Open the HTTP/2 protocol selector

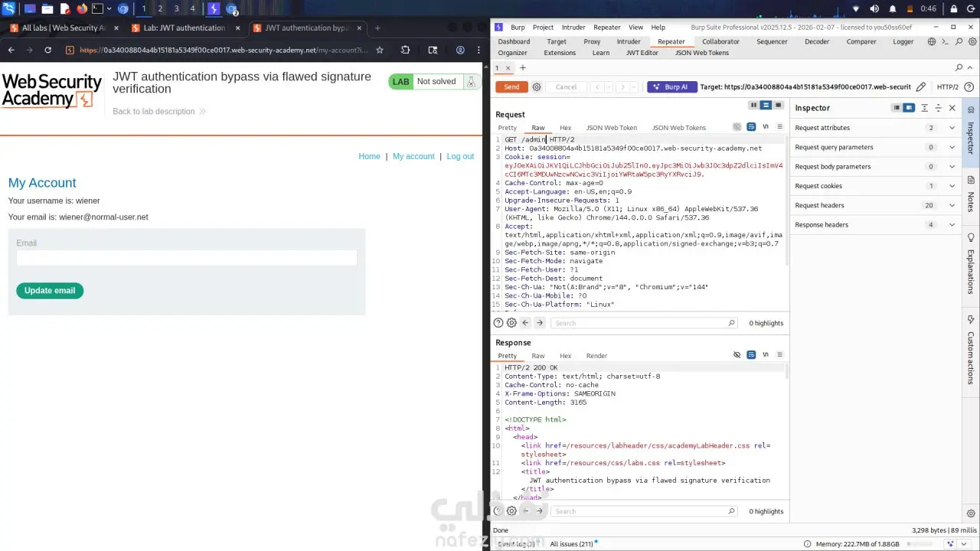coord(947,87)
